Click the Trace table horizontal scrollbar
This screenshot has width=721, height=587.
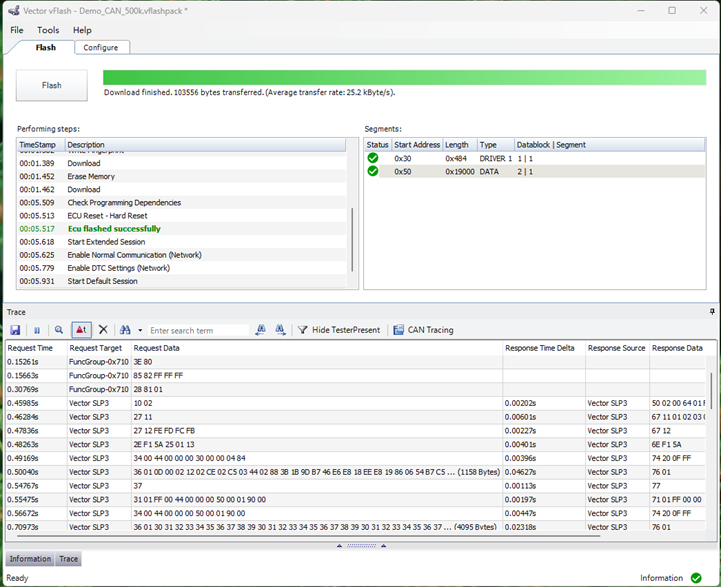pyautogui.click(x=308, y=536)
